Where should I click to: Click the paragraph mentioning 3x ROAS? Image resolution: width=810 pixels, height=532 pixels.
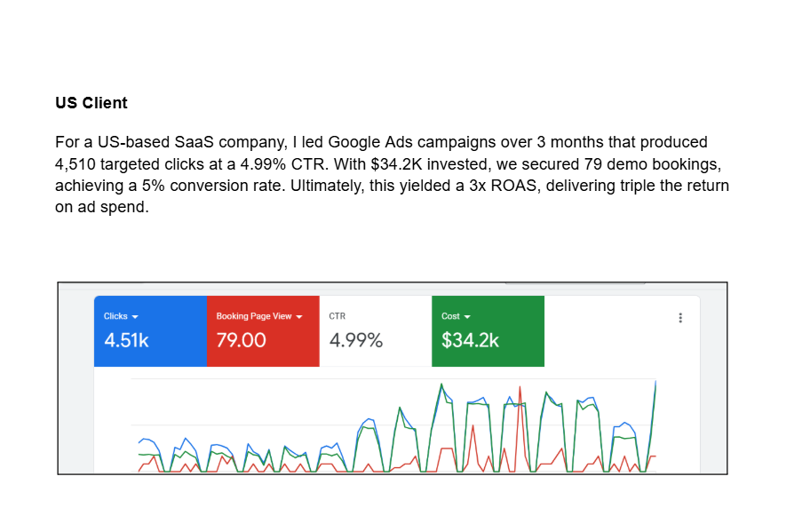[x=392, y=175]
